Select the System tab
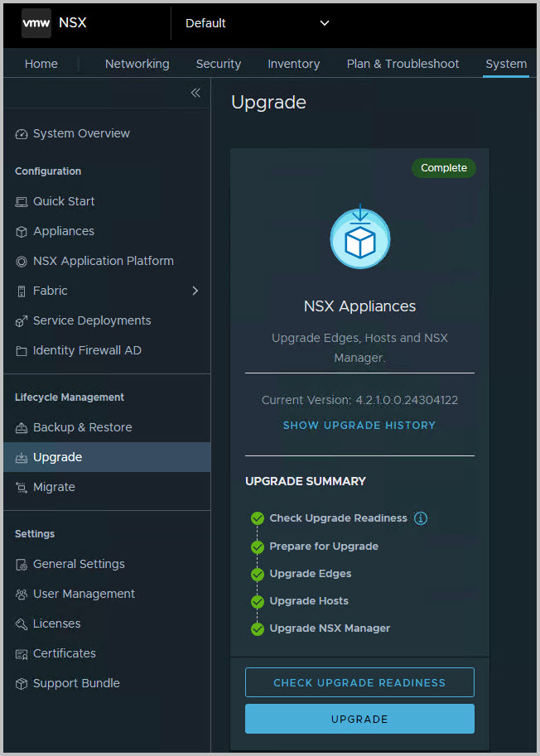Viewport: 540px width, 756px height. pos(506,64)
